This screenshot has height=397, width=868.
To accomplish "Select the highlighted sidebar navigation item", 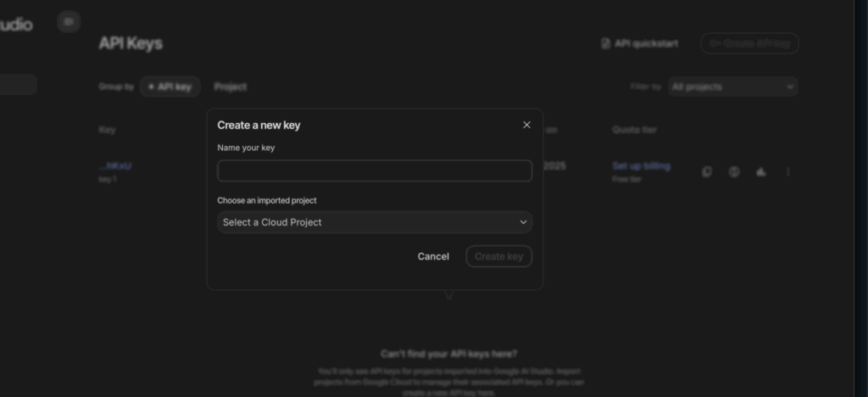I will click(17, 84).
